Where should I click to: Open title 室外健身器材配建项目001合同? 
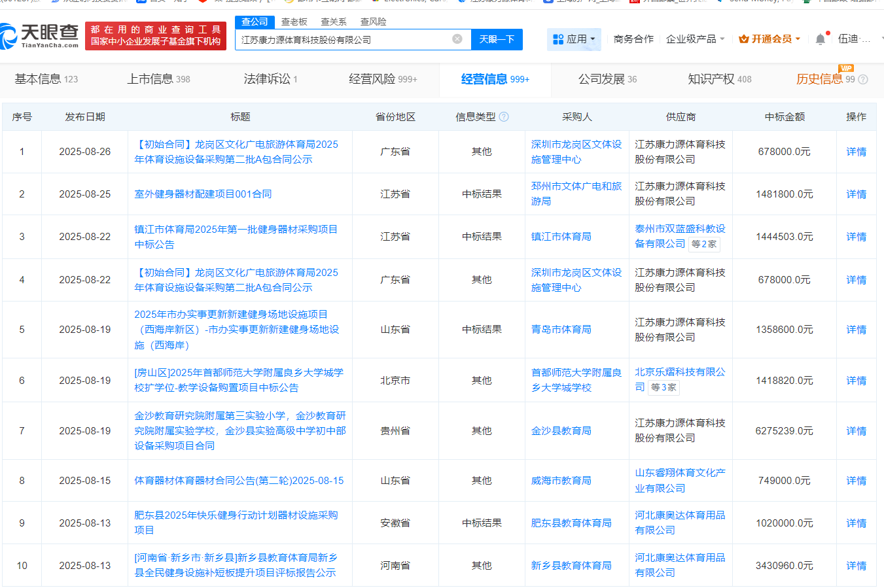pyautogui.click(x=203, y=194)
